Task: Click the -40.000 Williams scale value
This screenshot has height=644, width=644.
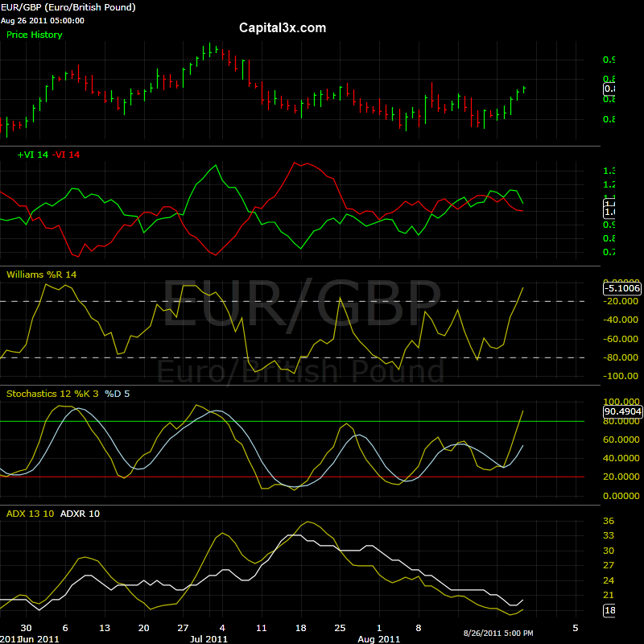Action: [x=621, y=320]
